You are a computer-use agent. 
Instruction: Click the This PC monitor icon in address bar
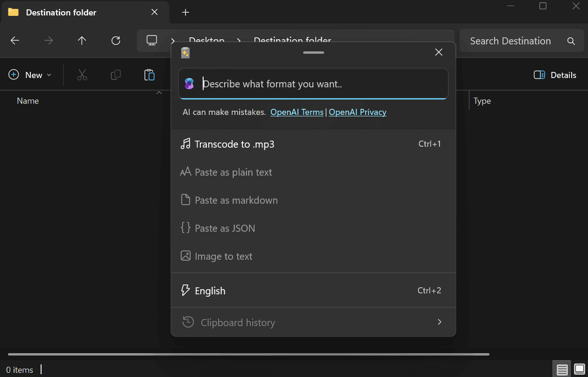coord(152,41)
